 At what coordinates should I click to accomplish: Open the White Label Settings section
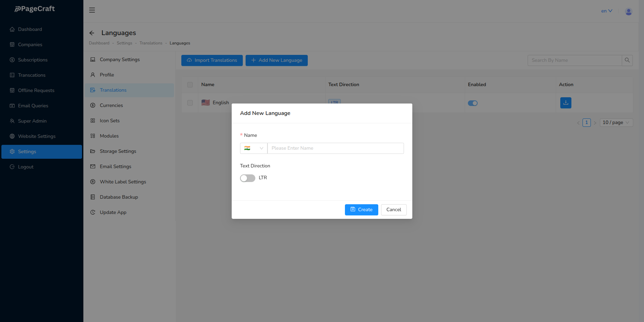click(123, 182)
